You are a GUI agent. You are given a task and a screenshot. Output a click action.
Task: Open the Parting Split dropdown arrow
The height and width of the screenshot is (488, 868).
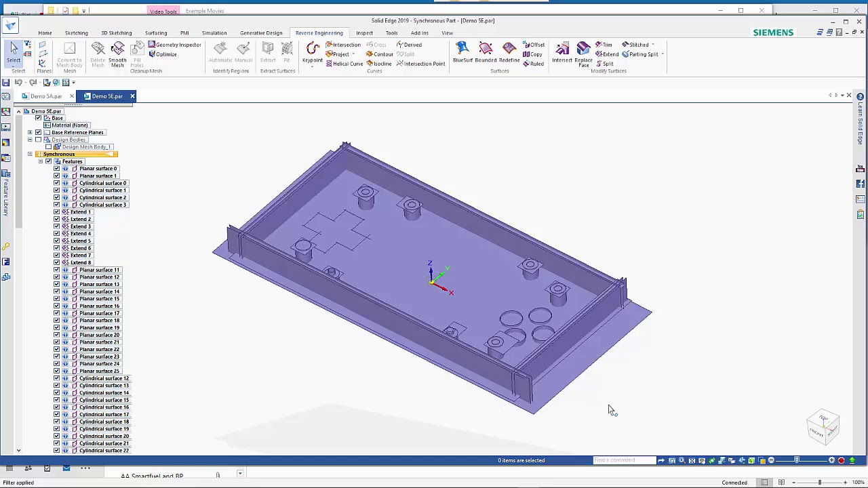tap(662, 54)
